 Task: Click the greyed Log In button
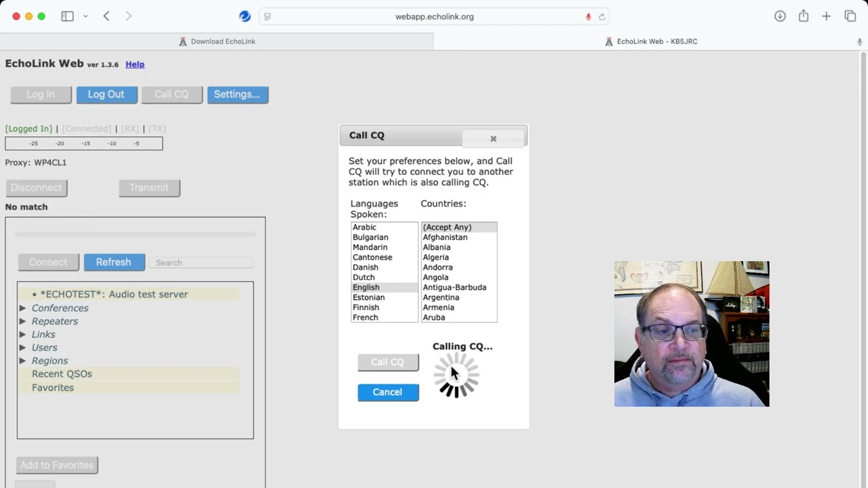[41, 94]
